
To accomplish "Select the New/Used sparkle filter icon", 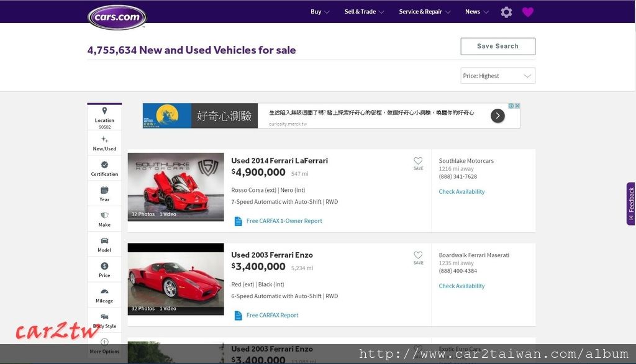I will [104, 140].
